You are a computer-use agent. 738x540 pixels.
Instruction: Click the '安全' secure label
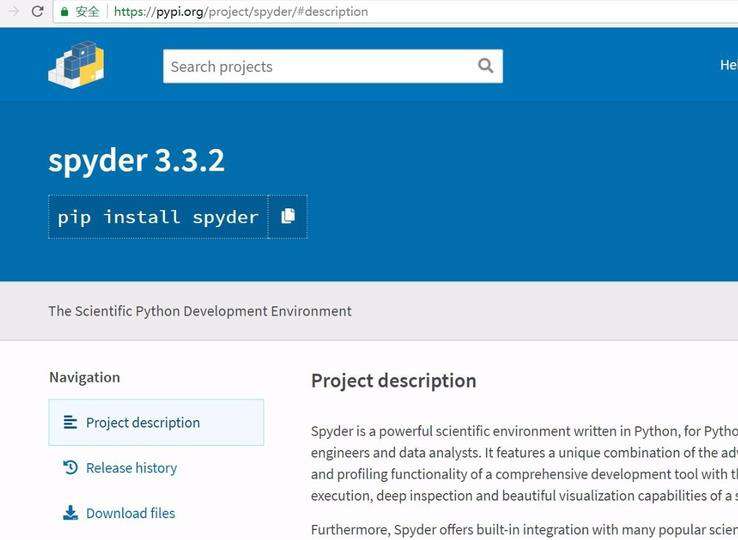point(87,11)
